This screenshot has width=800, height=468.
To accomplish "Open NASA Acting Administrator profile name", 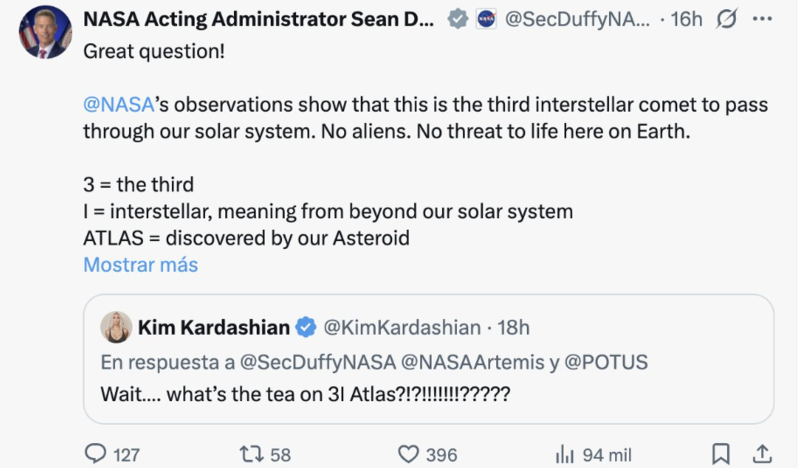I will (x=258, y=19).
